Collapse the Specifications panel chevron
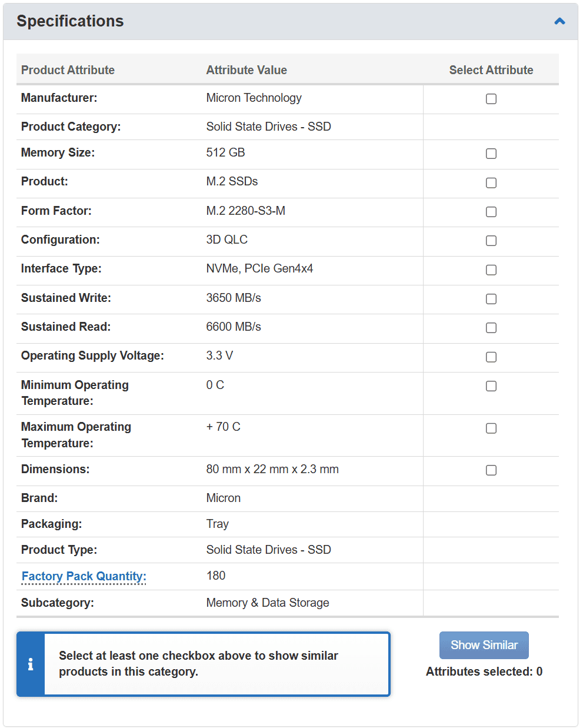Image resolution: width=583 pixels, height=728 pixels. [x=559, y=21]
